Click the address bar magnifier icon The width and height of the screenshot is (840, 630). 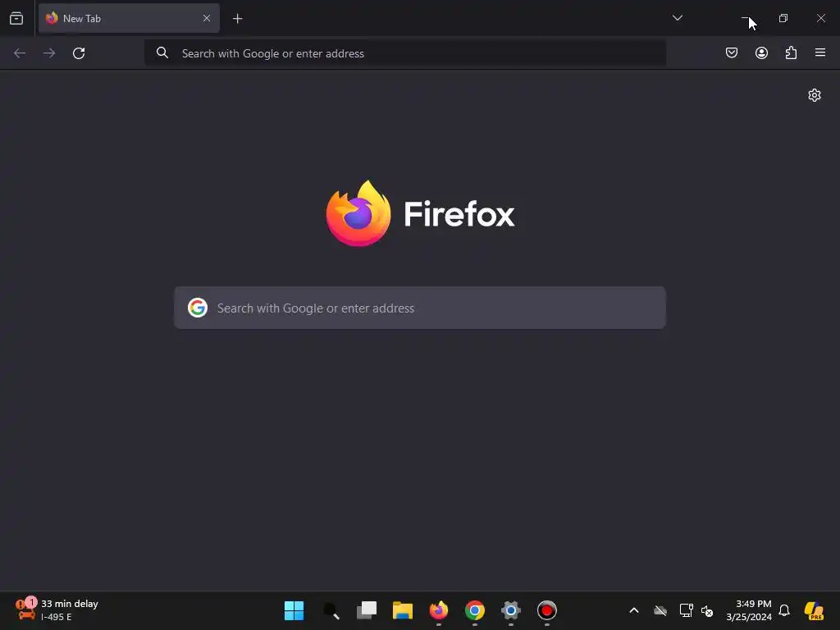pyautogui.click(x=162, y=52)
